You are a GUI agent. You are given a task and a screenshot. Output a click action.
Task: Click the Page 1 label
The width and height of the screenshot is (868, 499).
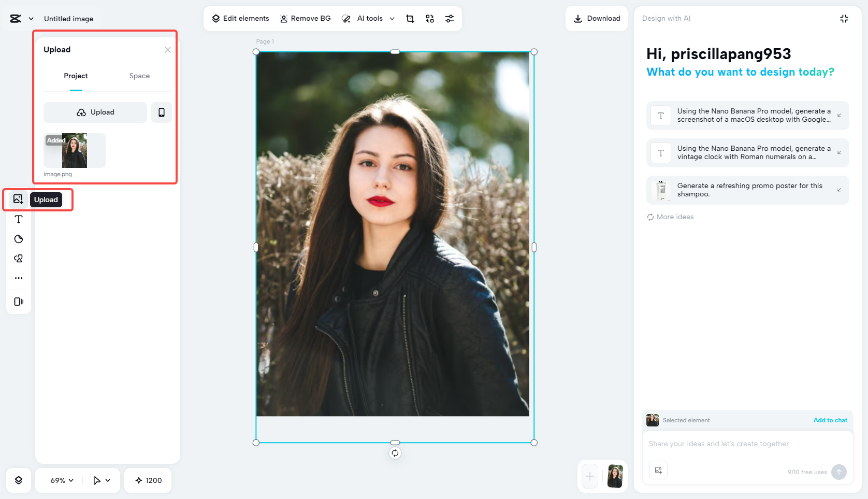265,41
